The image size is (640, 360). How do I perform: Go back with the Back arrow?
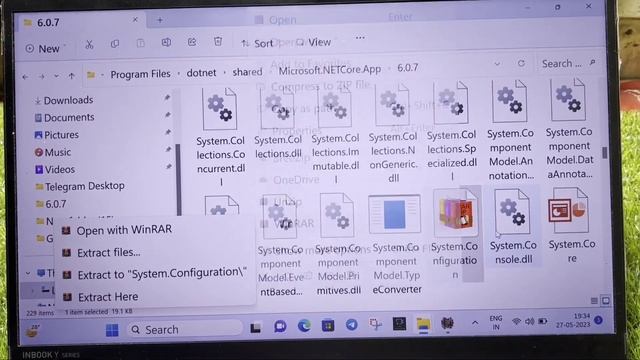pyautogui.click(x=25, y=77)
